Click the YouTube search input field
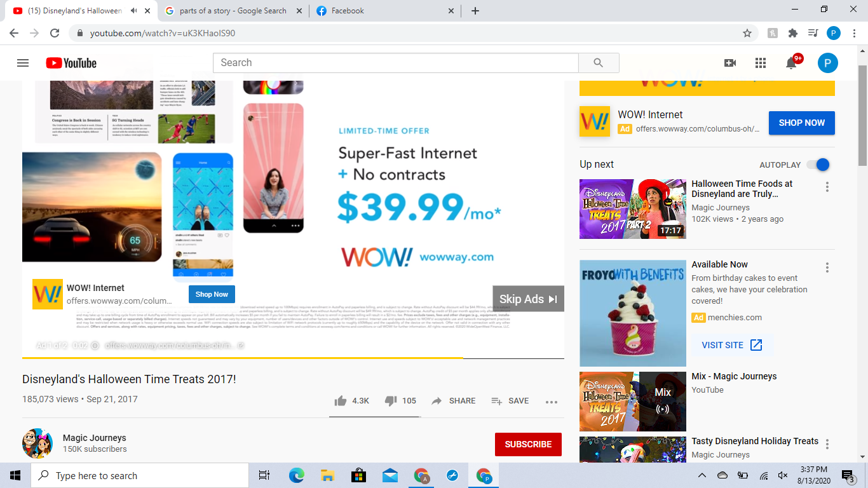Screen dimensions: 868x488 tap(395, 63)
